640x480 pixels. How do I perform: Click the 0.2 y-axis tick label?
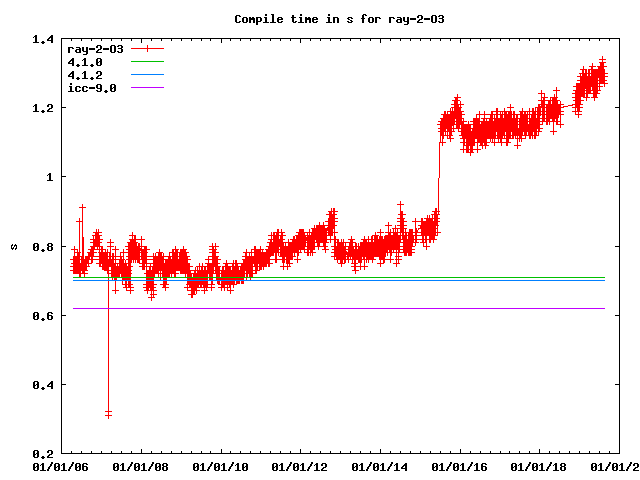click(42, 453)
